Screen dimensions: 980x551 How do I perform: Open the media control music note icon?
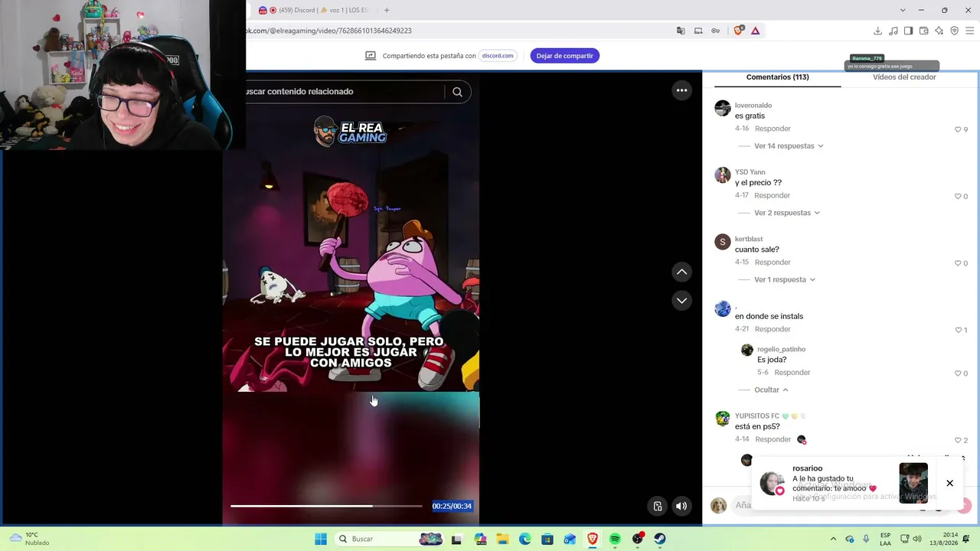tap(893, 31)
